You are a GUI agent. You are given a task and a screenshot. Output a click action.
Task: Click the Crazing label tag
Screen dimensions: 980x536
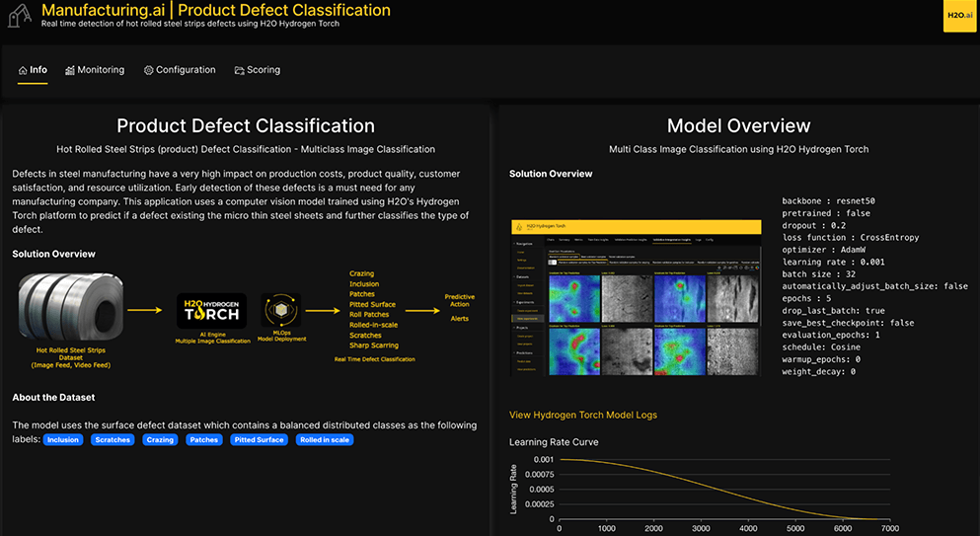tap(160, 439)
